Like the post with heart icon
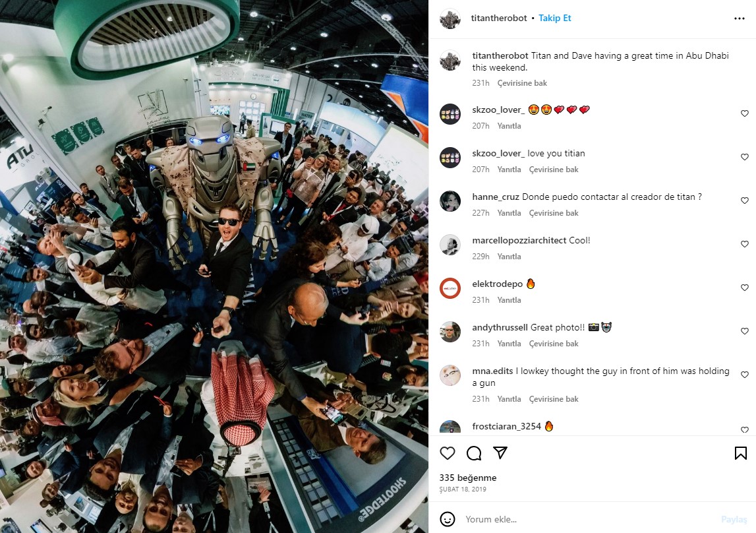The height and width of the screenshot is (533, 756). point(448,453)
